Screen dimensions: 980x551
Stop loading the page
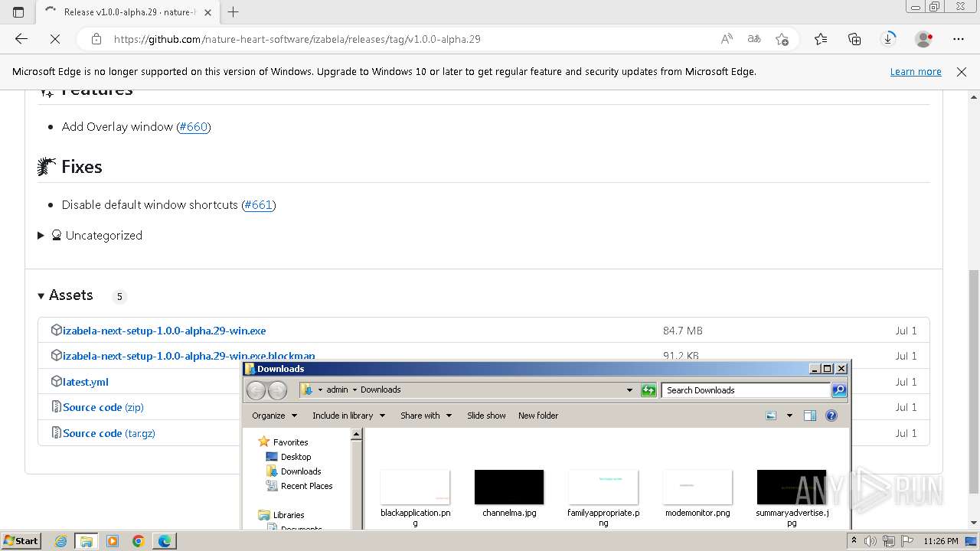pyautogui.click(x=55, y=39)
